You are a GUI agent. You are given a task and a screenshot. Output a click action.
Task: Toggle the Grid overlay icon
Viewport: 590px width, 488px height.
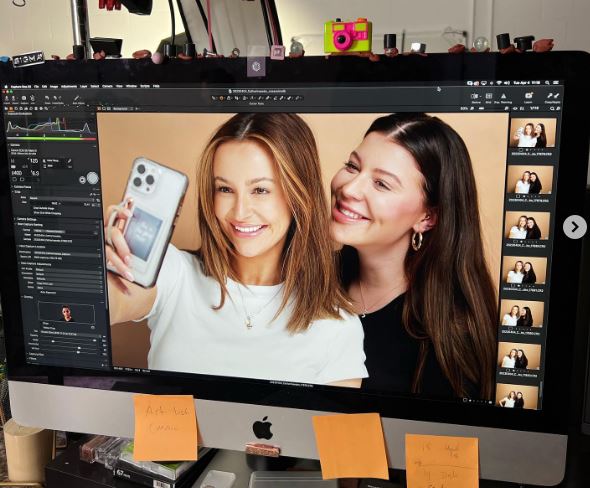tap(488, 96)
